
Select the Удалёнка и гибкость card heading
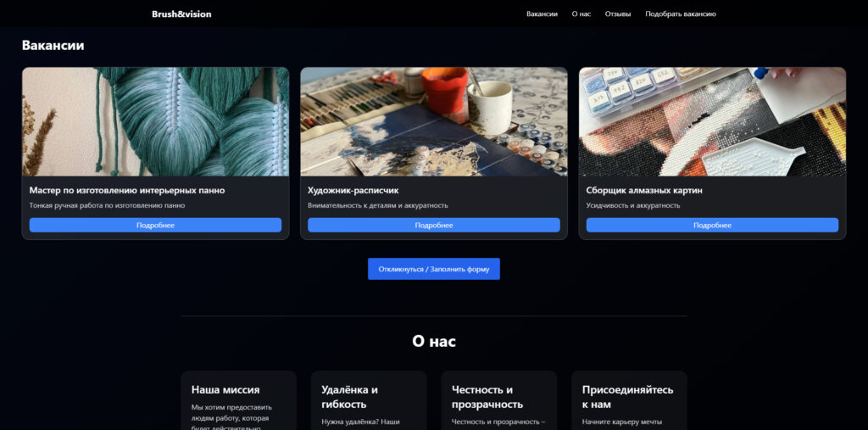coord(350,397)
